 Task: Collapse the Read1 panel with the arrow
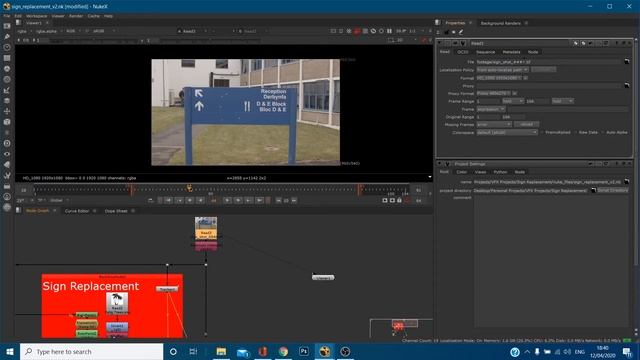pos(440,43)
